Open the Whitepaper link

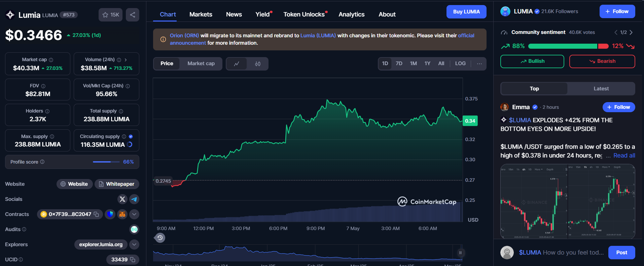pyautogui.click(x=117, y=184)
